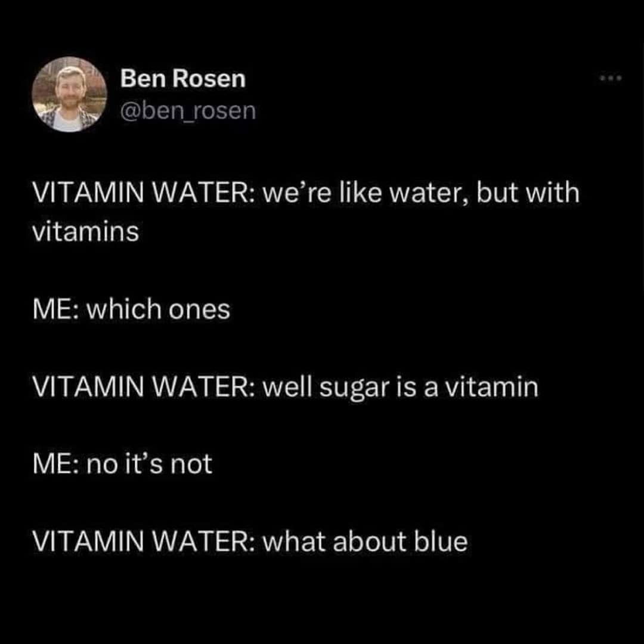Select the "ME: no it's not" line
Image resolution: width=644 pixels, height=644 pixels.
click(122, 464)
